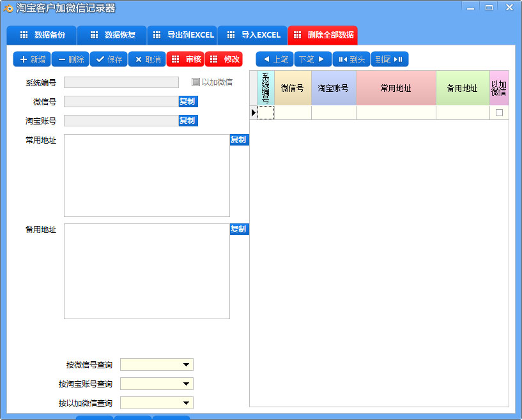Image resolution: width=522 pixels, height=420 pixels.
Task: Export records with 导出到EXCEL
Action: click(182, 35)
